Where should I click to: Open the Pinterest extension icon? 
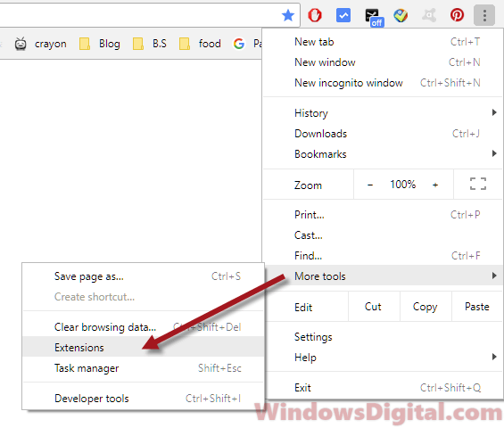457,15
